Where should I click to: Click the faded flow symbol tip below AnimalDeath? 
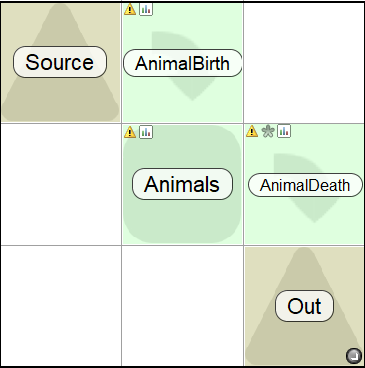pyautogui.click(x=314, y=217)
